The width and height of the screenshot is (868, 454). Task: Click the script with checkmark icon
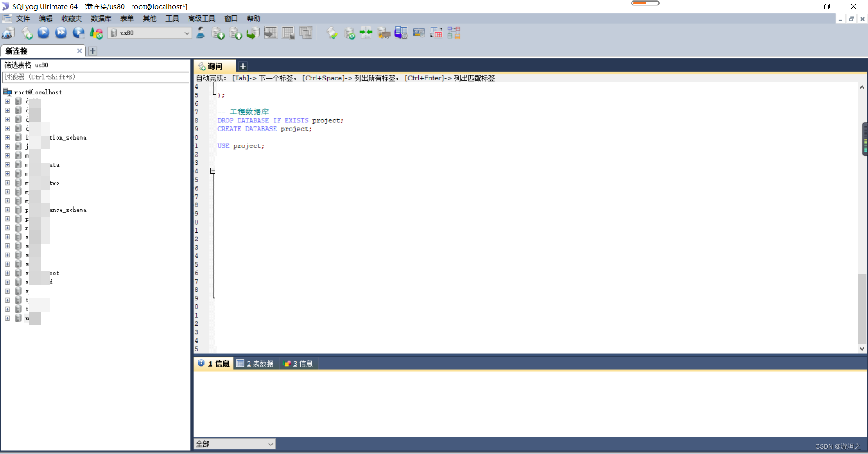click(332, 33)
